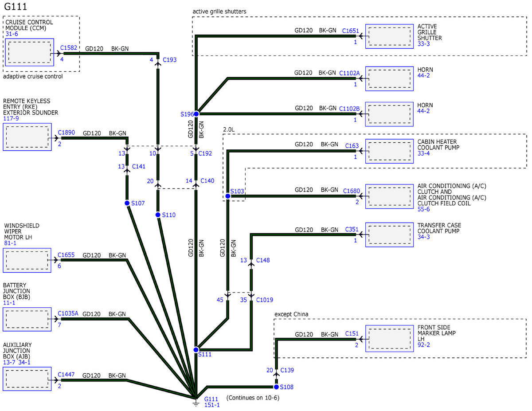The image size is (532, 411).
Task: Open the 92-2 side marker lamp reference
Action: [x=424, y=344]
